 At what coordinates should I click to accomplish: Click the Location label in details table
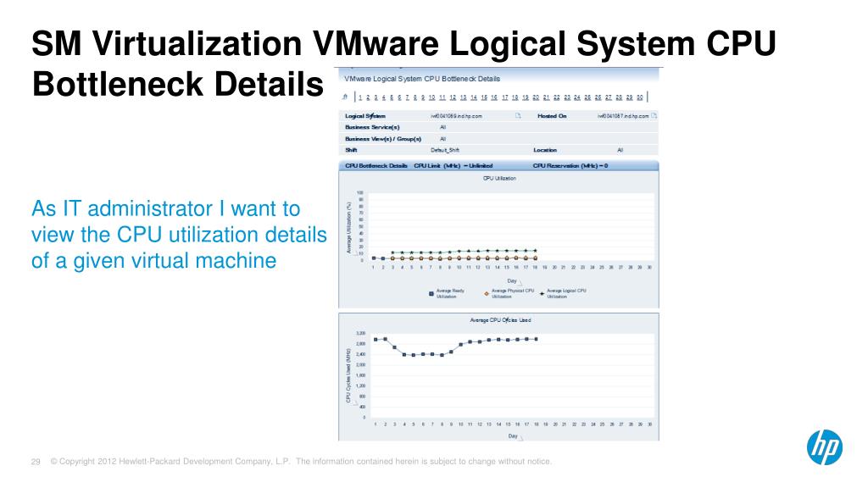[545, 150]
